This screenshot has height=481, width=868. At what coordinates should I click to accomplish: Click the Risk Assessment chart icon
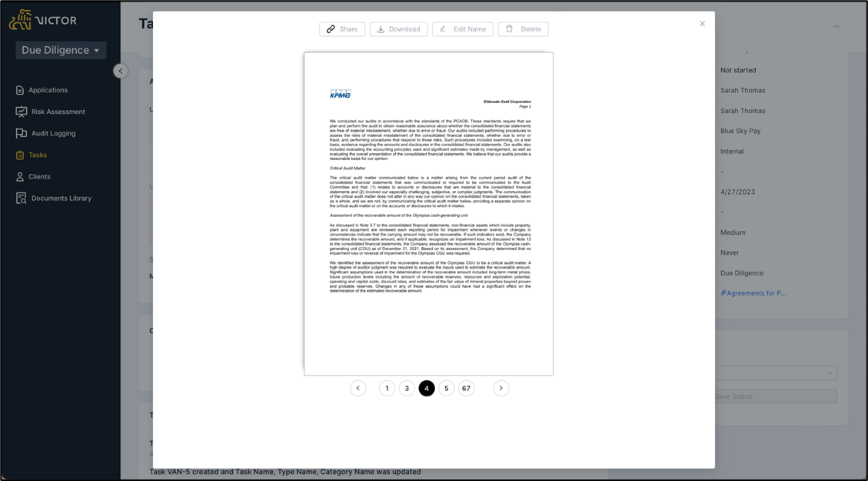pos(21,112)
